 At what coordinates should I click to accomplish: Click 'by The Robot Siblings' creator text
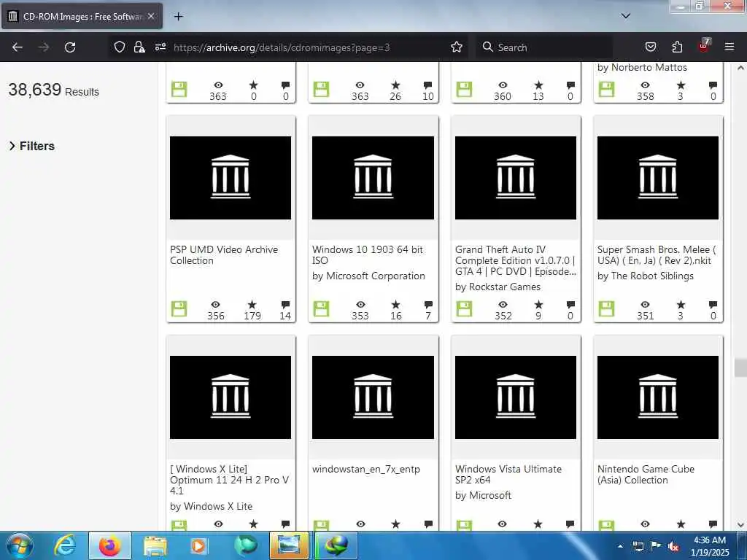click(x=645, y=276)
